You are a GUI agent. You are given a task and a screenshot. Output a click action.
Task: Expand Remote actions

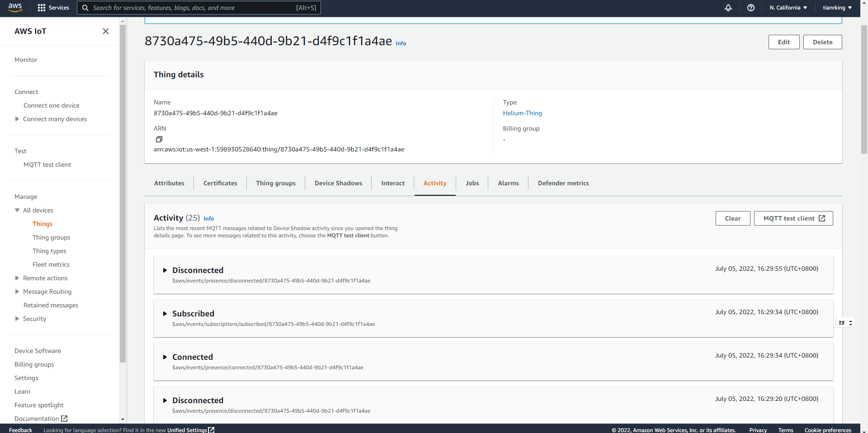tap(17, 278)
